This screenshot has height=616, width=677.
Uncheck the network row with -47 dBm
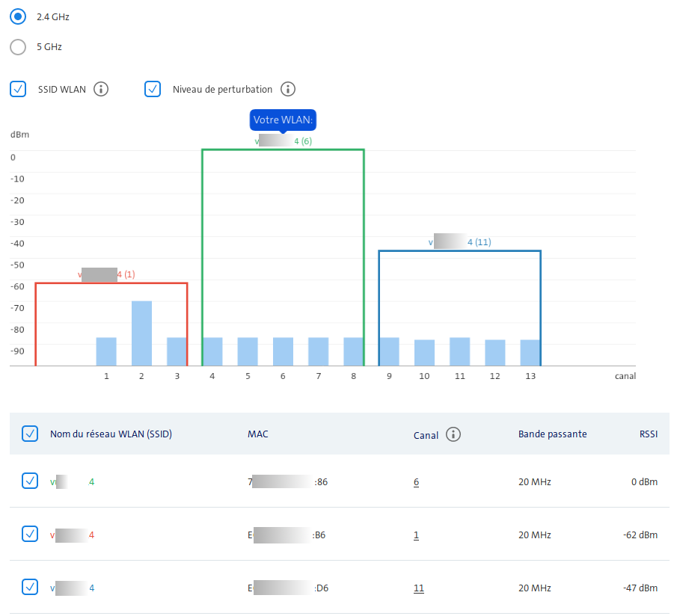click(x=30, y=588)
